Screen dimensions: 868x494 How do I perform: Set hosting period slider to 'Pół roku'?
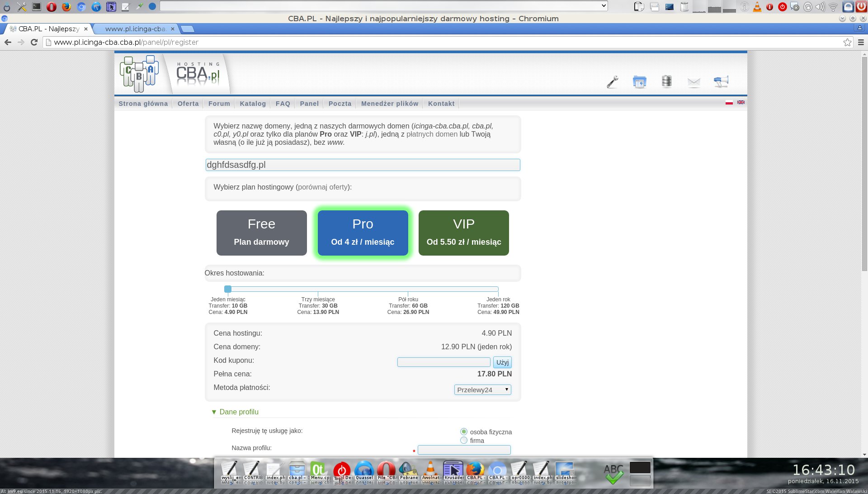click(x=408, y=289)
